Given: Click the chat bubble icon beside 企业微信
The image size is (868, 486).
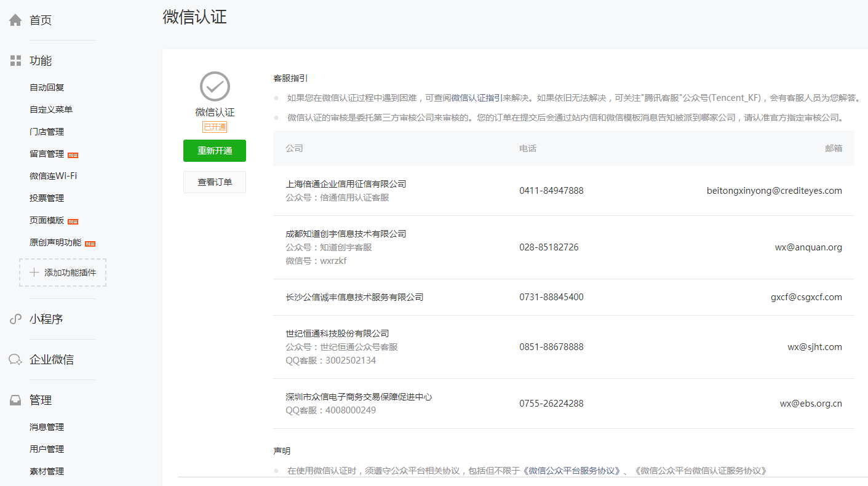Looking at the screenshot, I should pyautogui.click(x=15, y=360).
